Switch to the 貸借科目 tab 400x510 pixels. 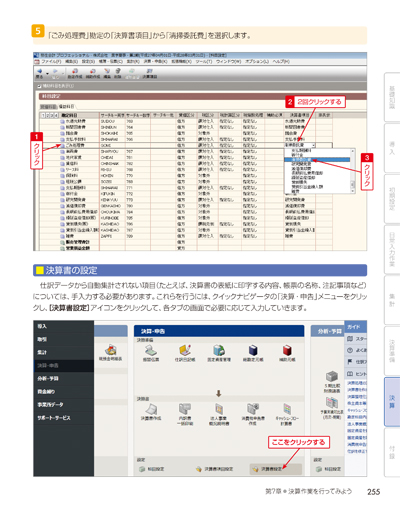pos(48,107)
